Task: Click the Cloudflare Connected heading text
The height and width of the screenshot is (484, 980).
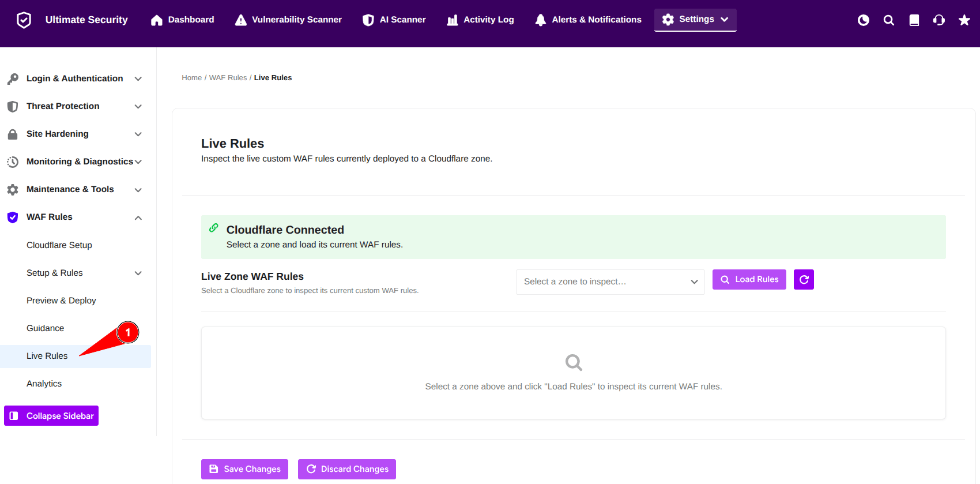Action: [x=285, y=230]
